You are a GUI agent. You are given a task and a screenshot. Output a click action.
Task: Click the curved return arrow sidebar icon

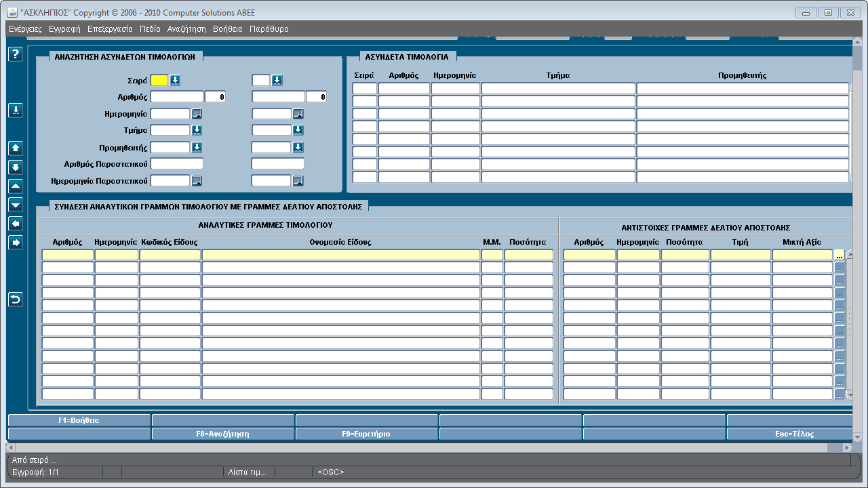click(16, 299)
